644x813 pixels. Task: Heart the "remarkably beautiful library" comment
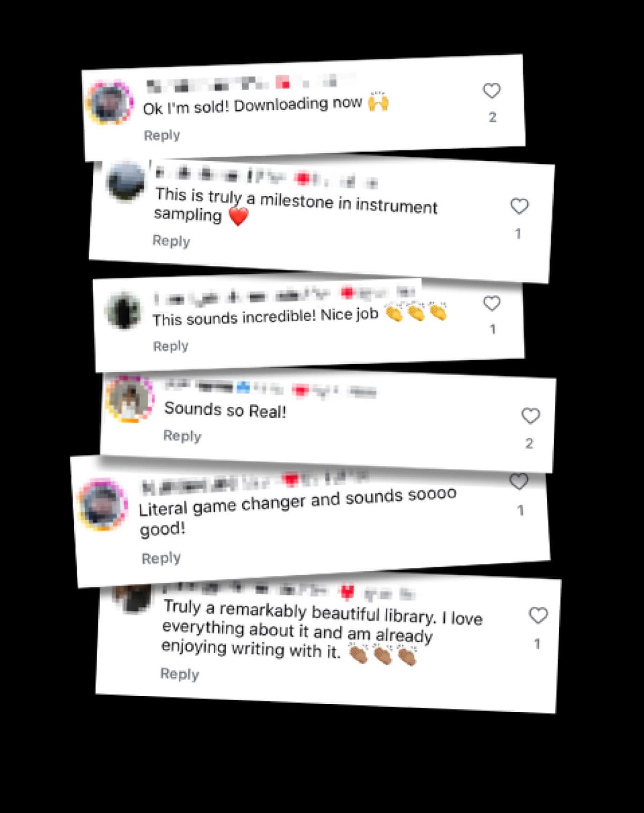(538, 615)
